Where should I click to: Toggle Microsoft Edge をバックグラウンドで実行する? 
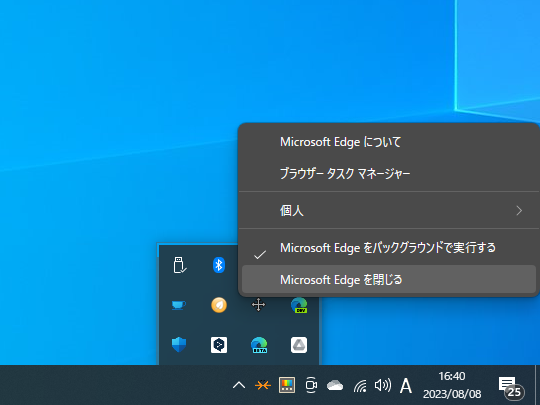click(x=388, y=248)
